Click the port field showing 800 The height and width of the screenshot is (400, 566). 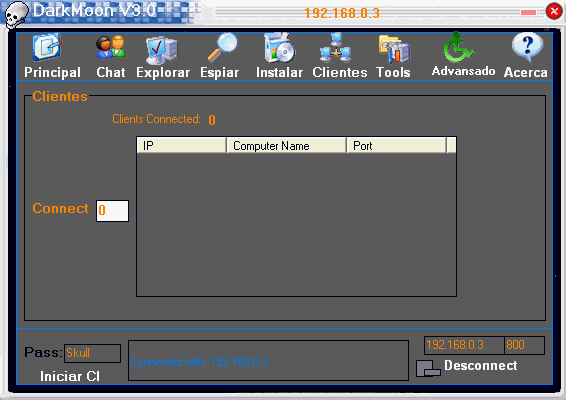coord(524,345)
